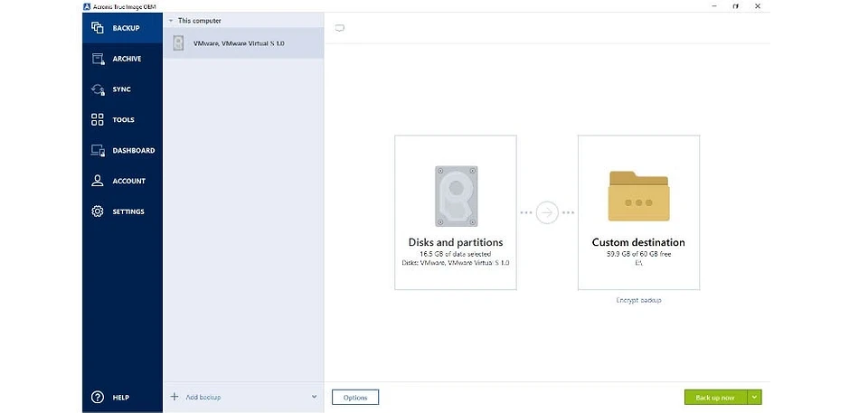
Task: Open the Dashboard monitor icon
Action: (98, 150)
